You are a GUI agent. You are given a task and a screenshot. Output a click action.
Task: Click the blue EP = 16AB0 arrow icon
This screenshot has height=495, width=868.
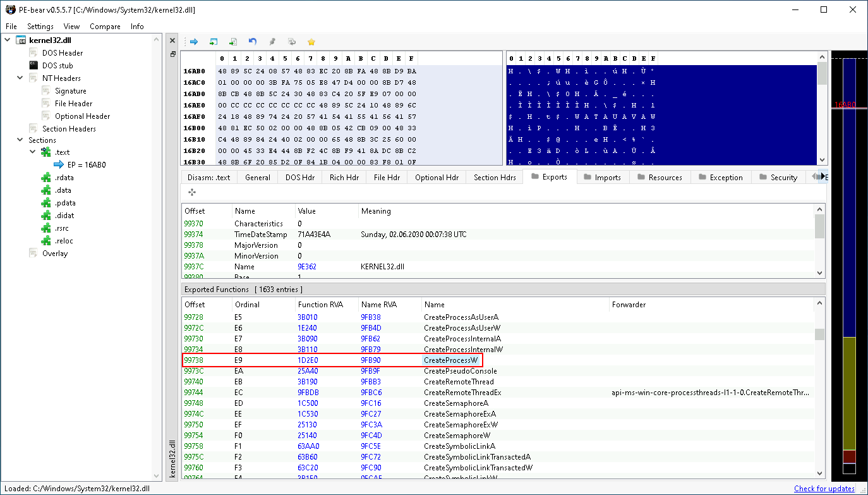click(59, 165)
